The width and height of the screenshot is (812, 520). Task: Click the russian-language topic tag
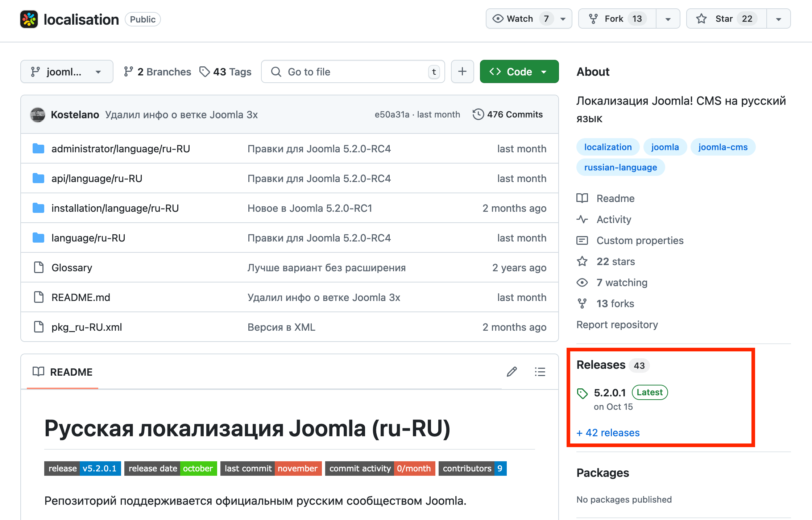pyautogui.click(x=621, y=167)
